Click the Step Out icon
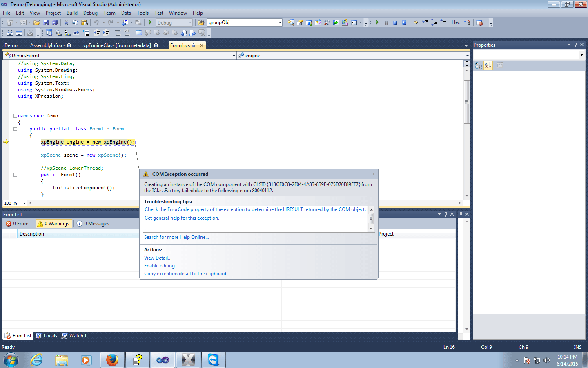The height and width of the screenshot is (368, 588). point(443,22)
